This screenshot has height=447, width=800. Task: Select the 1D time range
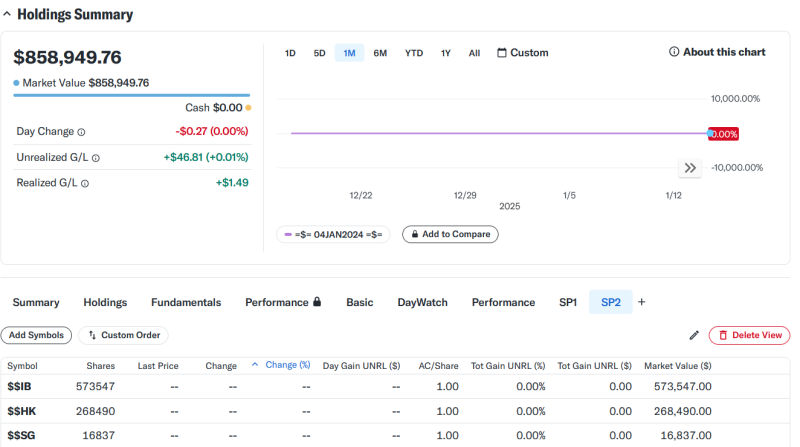(x=290, y=53)
